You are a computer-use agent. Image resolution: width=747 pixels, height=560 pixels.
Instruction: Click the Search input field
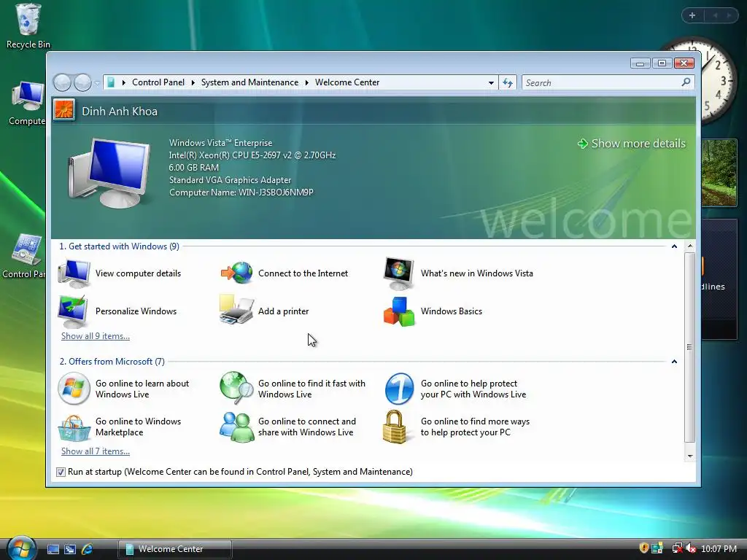[602, 83]
